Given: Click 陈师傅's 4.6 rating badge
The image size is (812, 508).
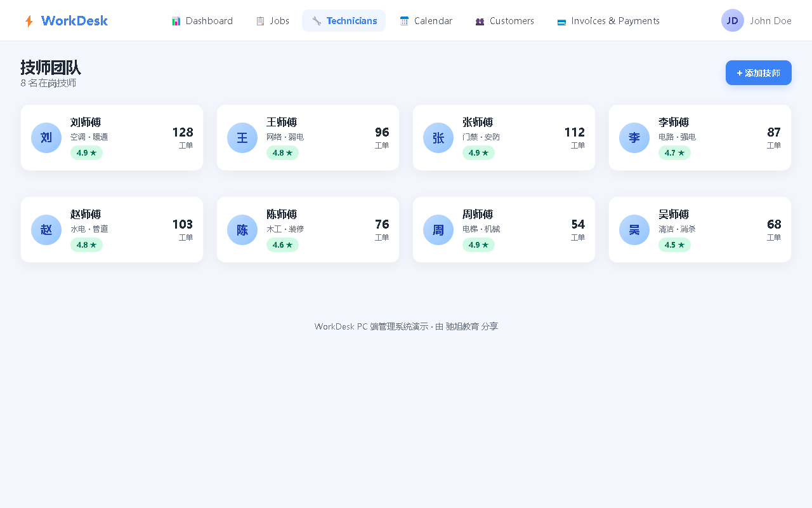Looking at the screenshot, I should pos(282,245).
